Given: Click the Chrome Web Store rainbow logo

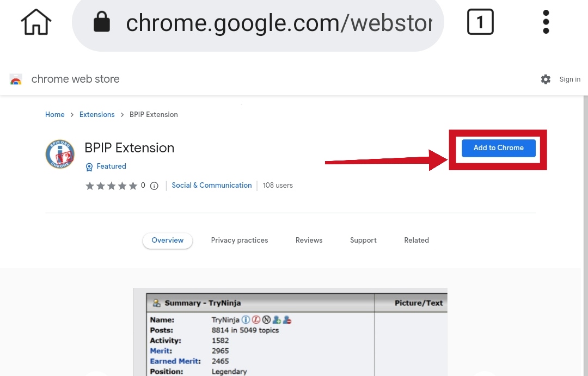Looking at the screenshot, I should click(x=16, y=79).
